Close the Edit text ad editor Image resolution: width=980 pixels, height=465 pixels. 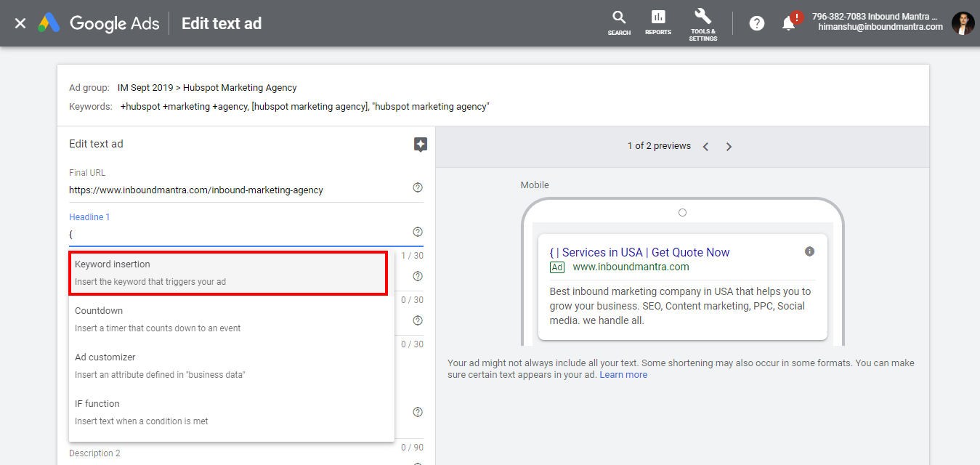[20, 23]
